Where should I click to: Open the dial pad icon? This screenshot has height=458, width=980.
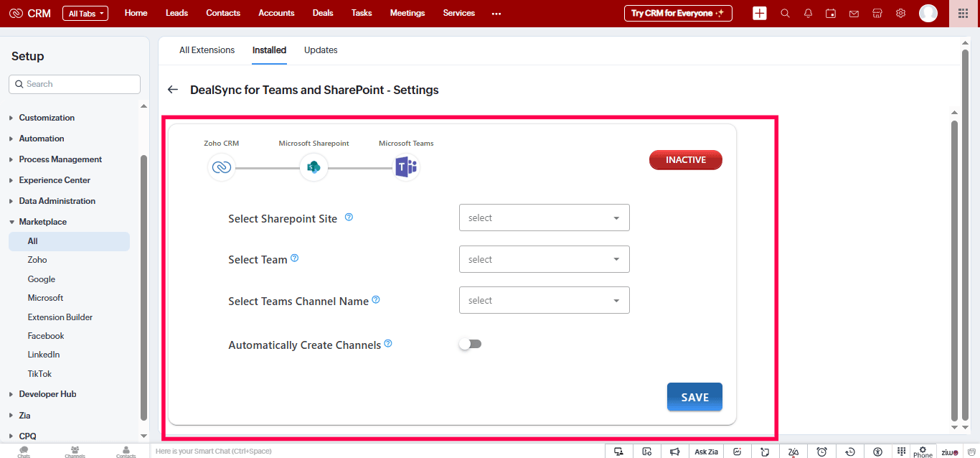(902, 451)
